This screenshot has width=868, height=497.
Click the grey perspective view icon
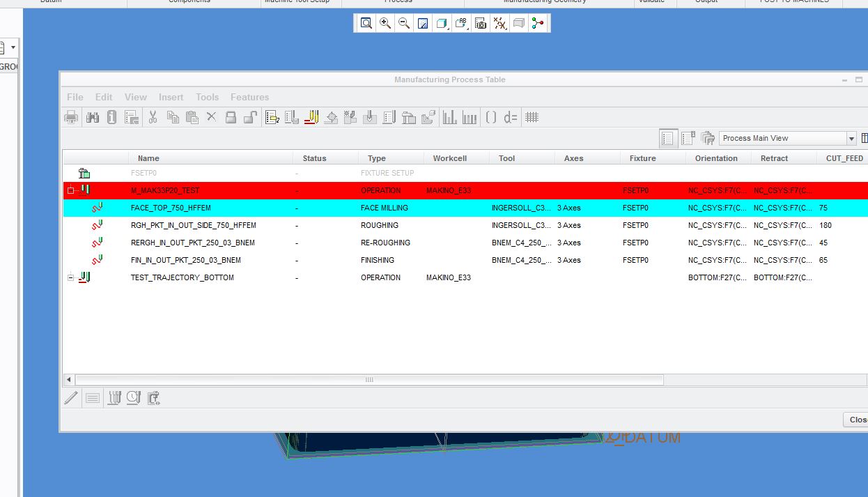(x=518, y=24)
